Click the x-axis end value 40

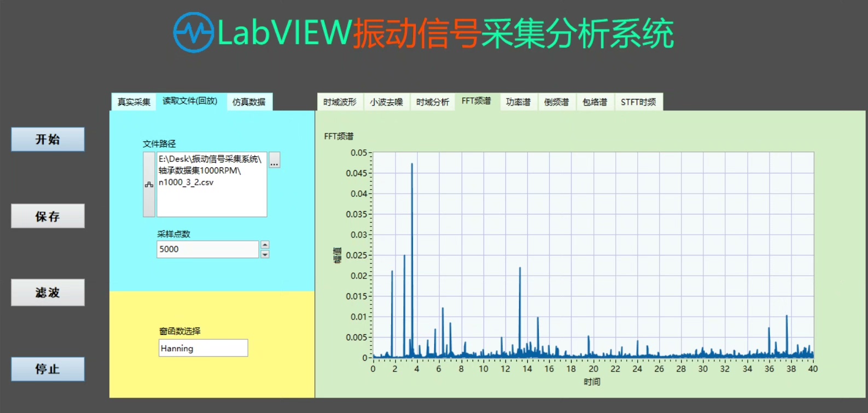coord(813,369)
